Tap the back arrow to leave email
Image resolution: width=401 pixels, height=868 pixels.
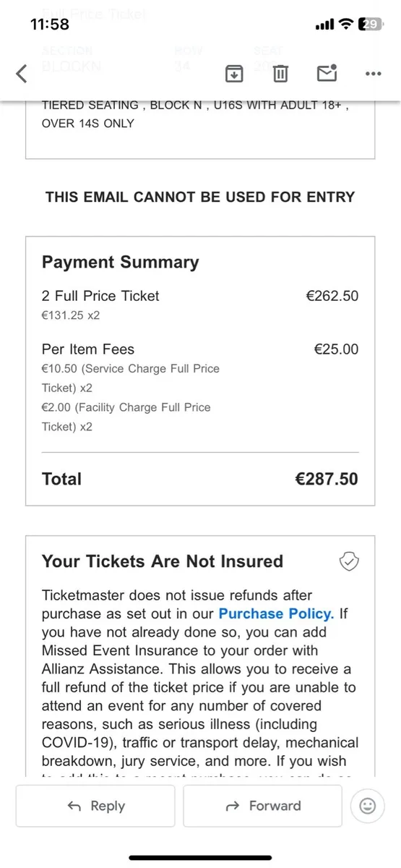[22, 73]
